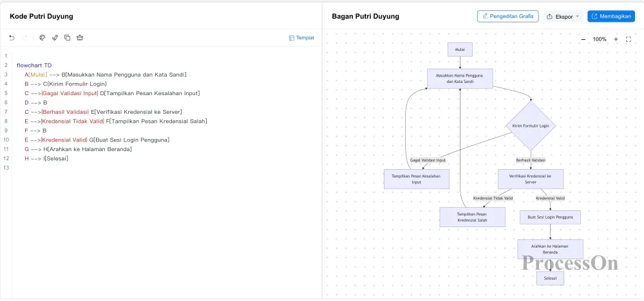The height and width of the screenshot is (301, 644).
Task: Click the Gagal Validasi Input edge label
Action: pyautogui.click(x=428, y=160)
